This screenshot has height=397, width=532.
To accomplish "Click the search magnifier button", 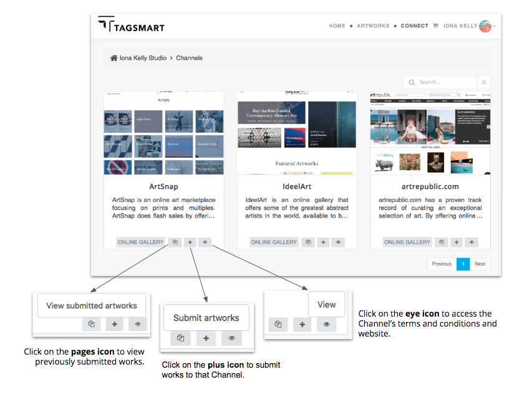I will 484,82.
